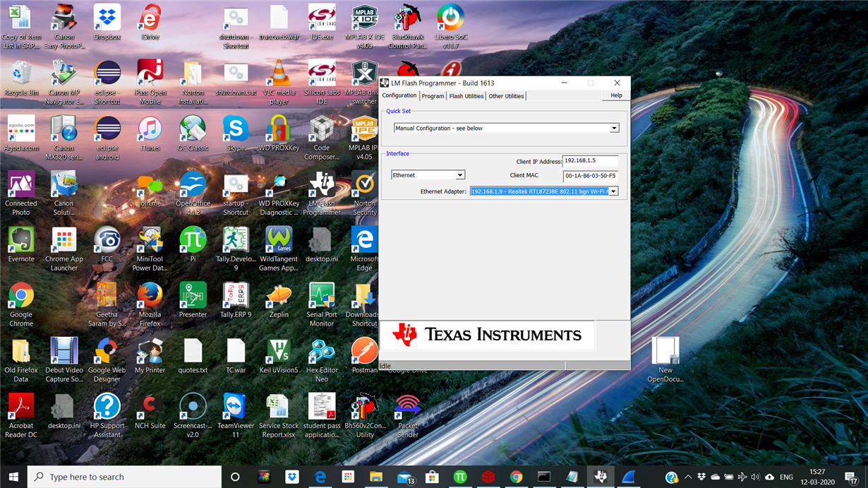Screen dimensions: 868x488
Task: Open Google Chrome desktop shortcut
Action: point(21,304)
